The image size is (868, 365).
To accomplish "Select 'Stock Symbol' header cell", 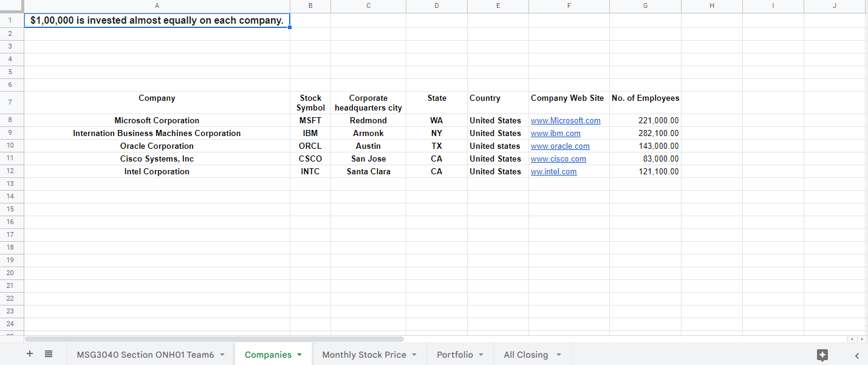I will 310,103.
